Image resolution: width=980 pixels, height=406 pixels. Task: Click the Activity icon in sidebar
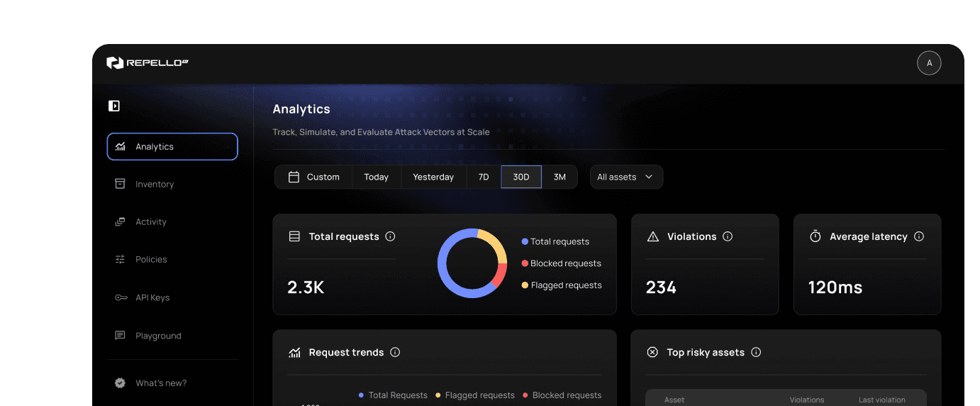(120, 222)
